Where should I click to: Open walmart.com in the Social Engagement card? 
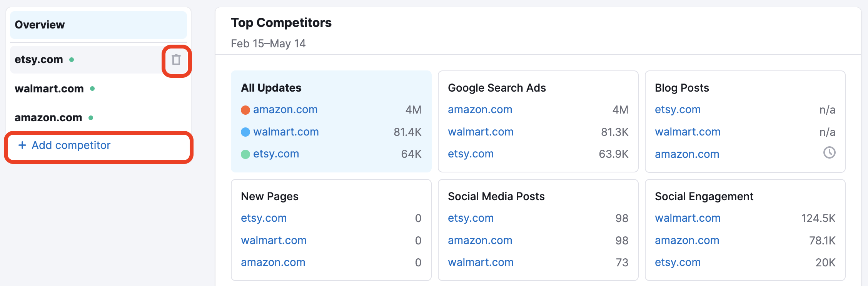(x=688, y=218)
